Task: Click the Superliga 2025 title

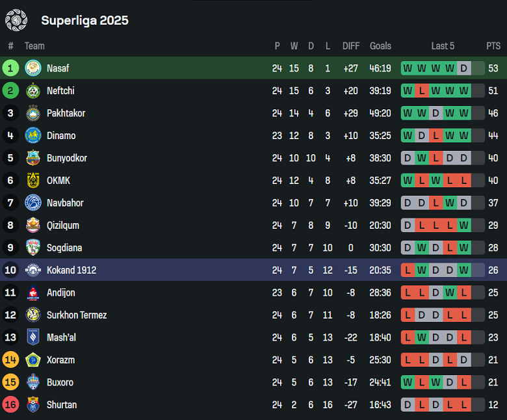Action: (x=84, y=20)
